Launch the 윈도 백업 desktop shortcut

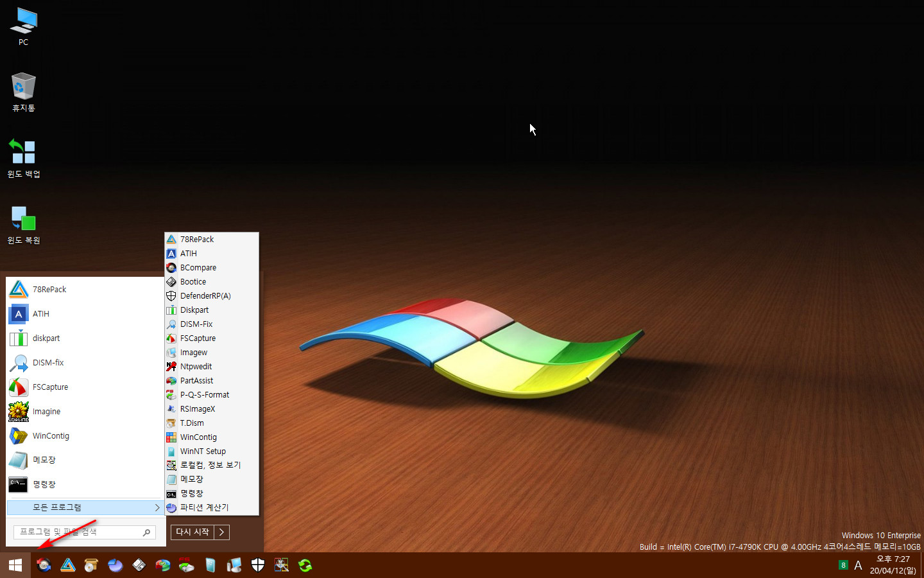(x=24, y=159)
